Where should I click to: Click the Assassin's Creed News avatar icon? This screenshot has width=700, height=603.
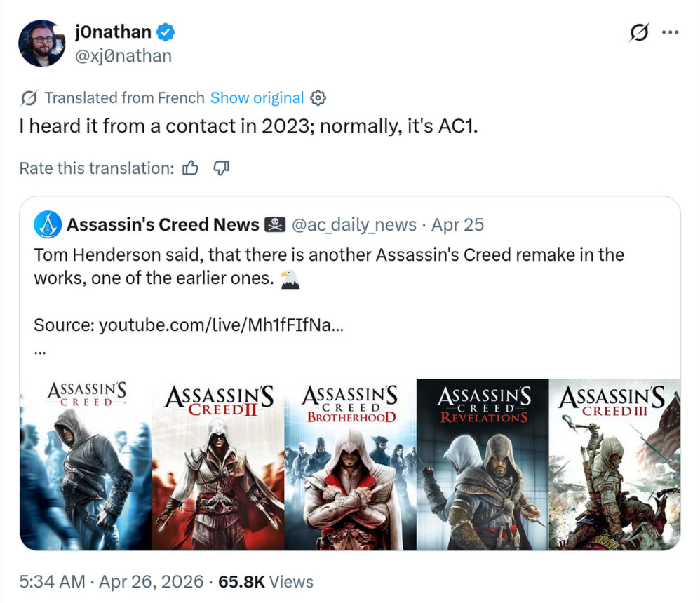click(x=47, y=224)
